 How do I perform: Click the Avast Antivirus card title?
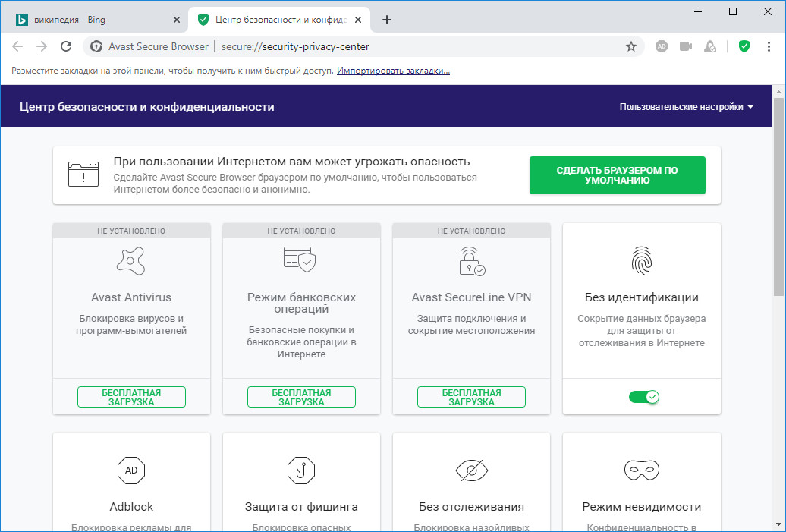131,297
